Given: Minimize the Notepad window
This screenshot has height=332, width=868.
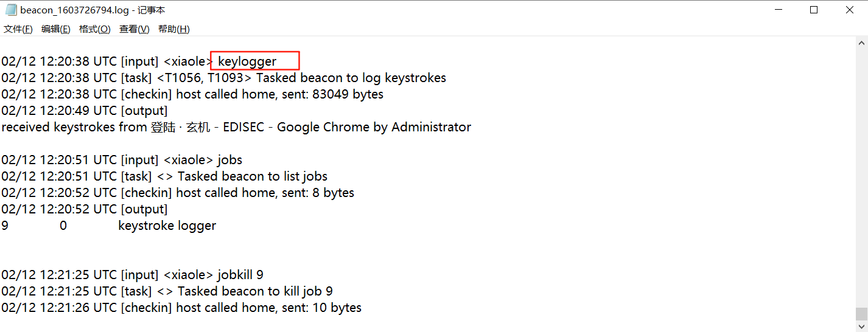Looking at the screenshot, I should coord(779,10).
